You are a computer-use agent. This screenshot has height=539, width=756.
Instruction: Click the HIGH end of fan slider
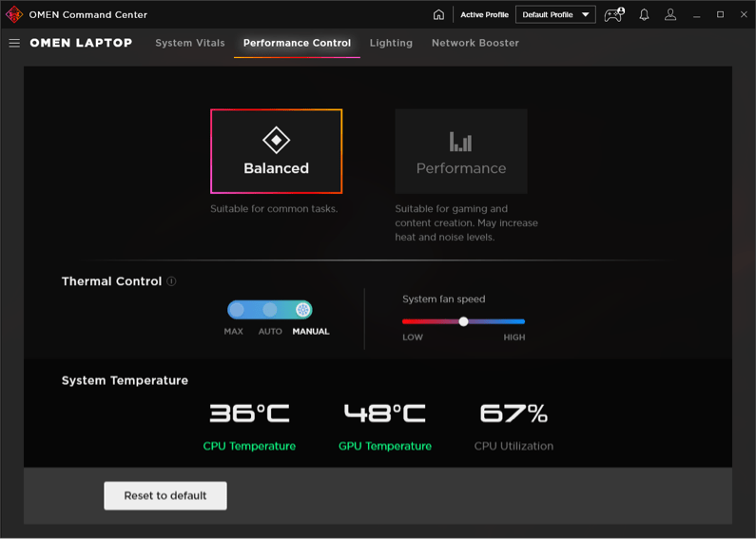tap(521, 321)
